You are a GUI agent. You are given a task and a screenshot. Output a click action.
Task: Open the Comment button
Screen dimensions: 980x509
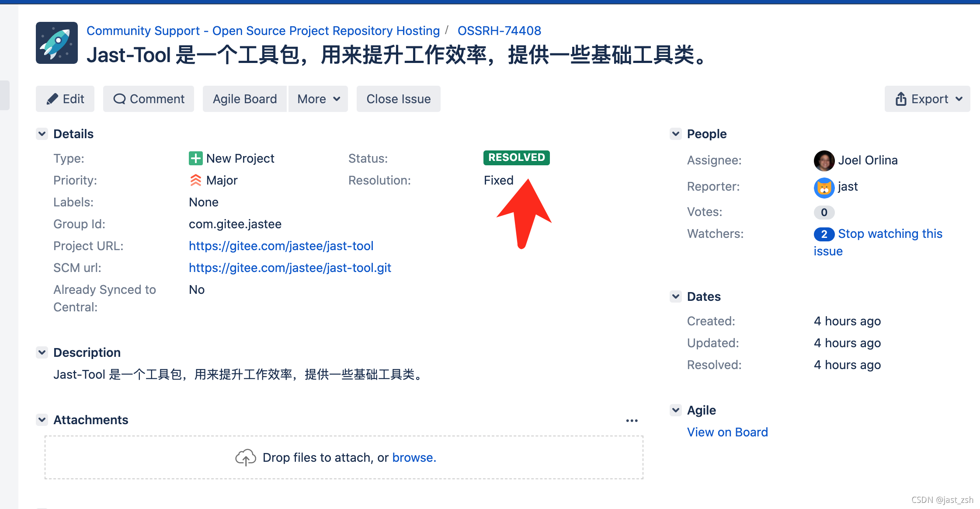[149, 99]
